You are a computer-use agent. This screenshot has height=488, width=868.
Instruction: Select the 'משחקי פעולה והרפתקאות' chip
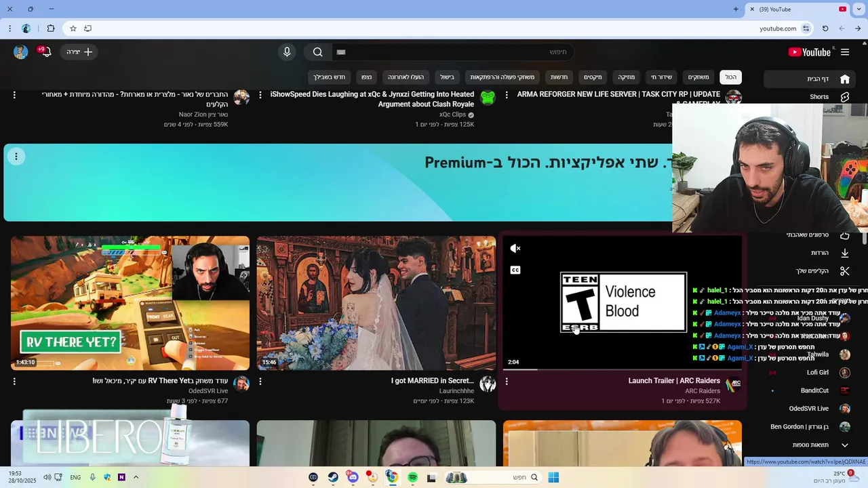click(502, 77)
